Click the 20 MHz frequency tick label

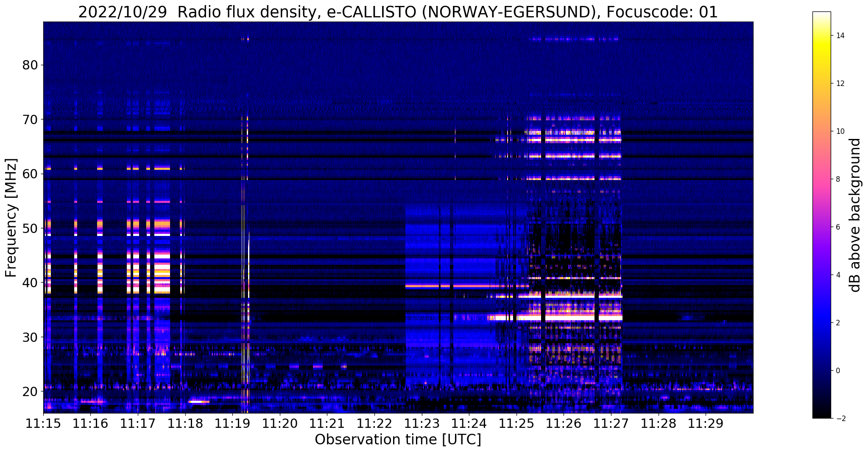click(30, 391)
